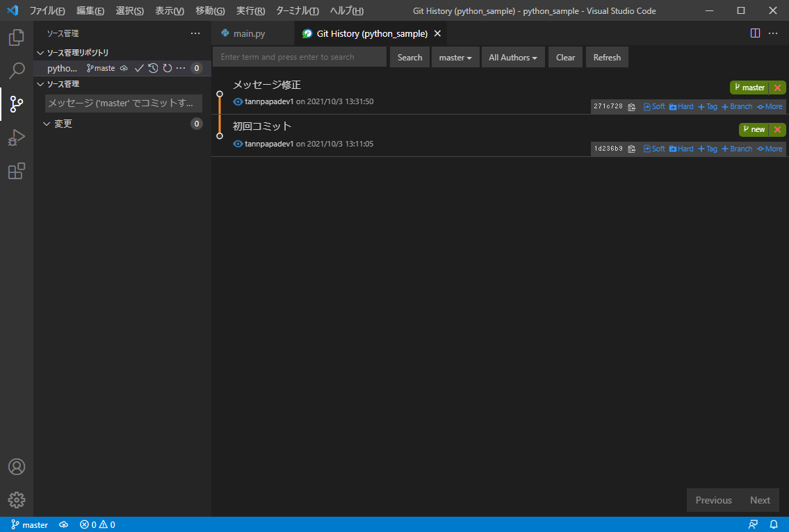789x532 pixels.
Task: Open the Search view in activity bar
Action: tap(17, 70)
